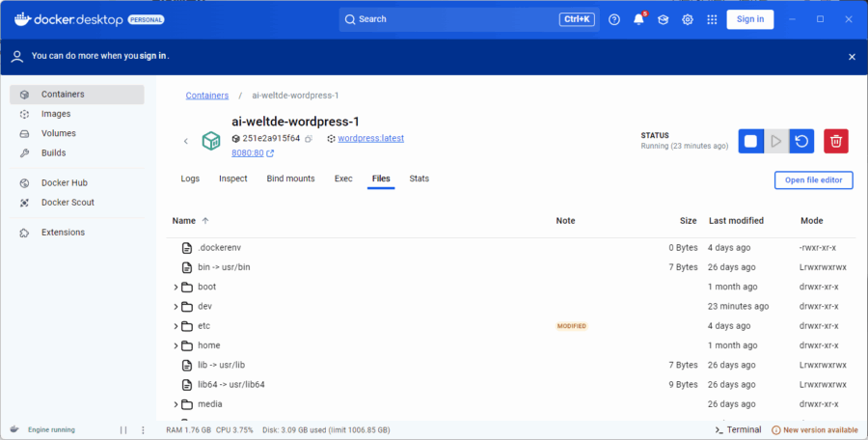868x440 pixels.
Task: Expand the home folder
Action: pyautogui.click(x=176, y=345)
